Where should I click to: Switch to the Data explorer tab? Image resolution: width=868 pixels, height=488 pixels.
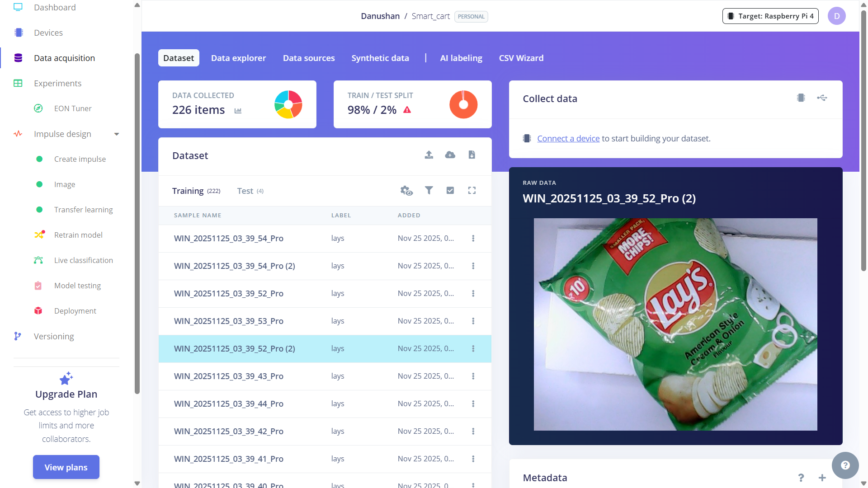click(x=238, y=58)
